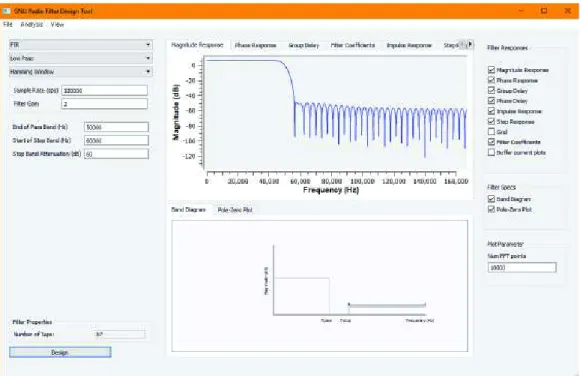The image size is (580, 376).
Task: Toggle the Phase Delay checkbox
Action: point(491,101)
